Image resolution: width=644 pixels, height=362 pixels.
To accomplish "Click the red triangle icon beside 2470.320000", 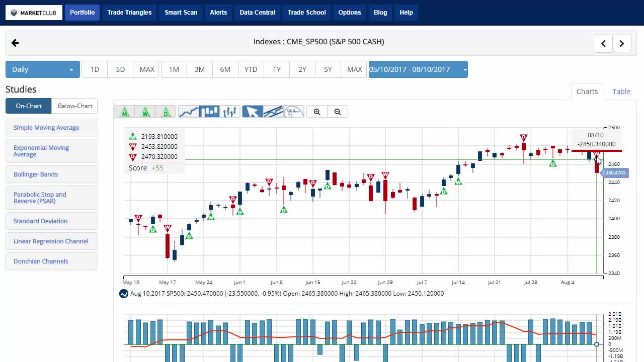I will tap(133, 156).
